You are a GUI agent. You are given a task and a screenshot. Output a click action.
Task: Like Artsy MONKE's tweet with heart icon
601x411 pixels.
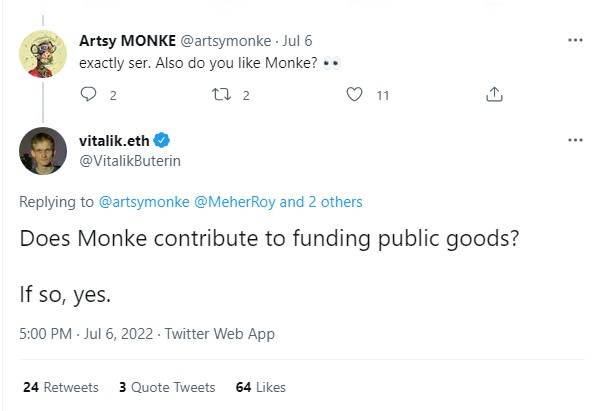pos(353,96)
